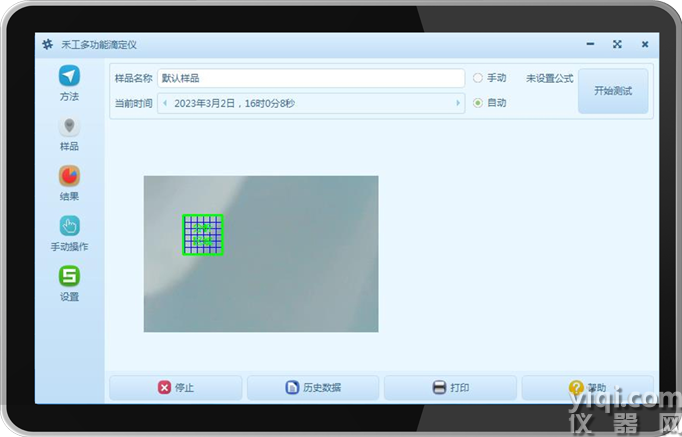Viewport: 682px width, 437px height.
Task: Click the 帮助 help button
Action: click(x=587, y=387)
